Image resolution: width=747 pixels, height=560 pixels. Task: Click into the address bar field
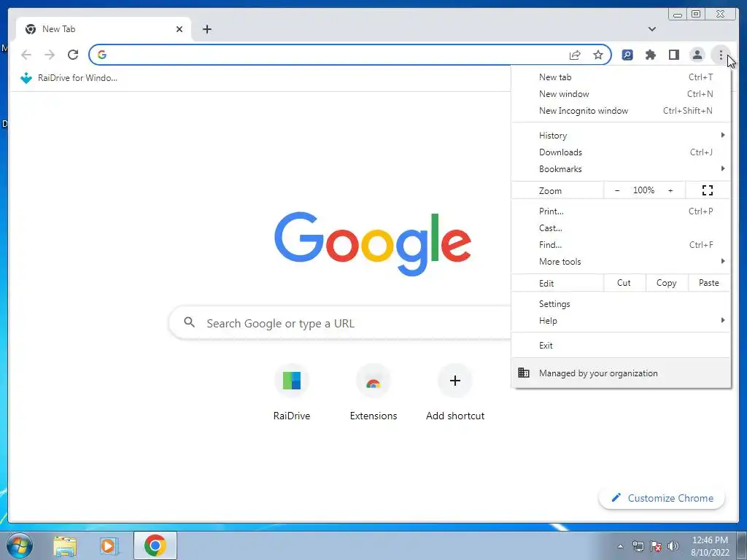333,55
